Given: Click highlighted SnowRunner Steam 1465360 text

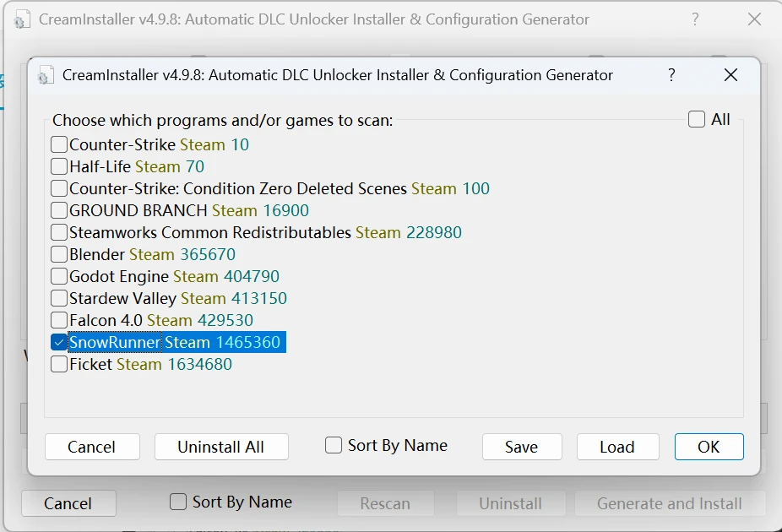Looking at the screenshot, I should pyautogui.click(x=176, y=342).
